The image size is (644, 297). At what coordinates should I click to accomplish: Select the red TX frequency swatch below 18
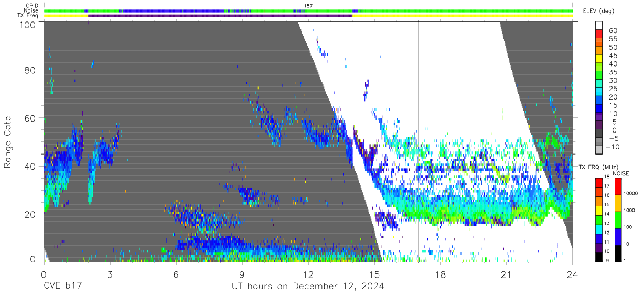599,183
